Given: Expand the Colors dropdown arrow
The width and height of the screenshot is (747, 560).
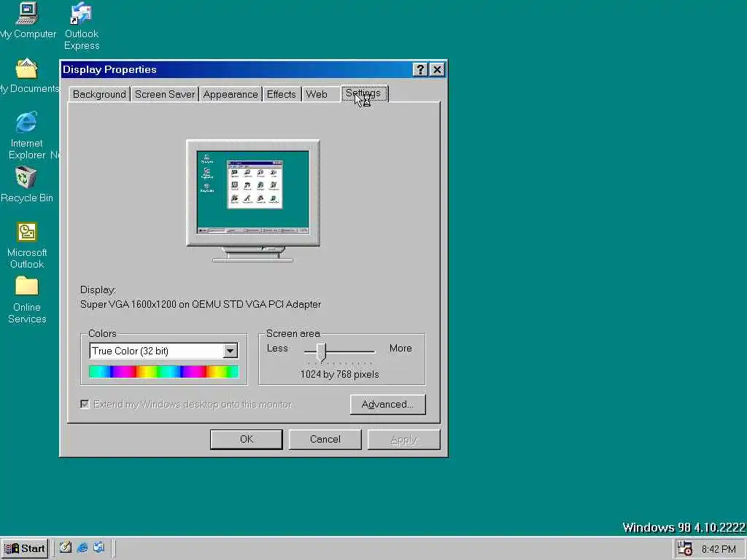Looking at the screenshot, I should (230, 351).
